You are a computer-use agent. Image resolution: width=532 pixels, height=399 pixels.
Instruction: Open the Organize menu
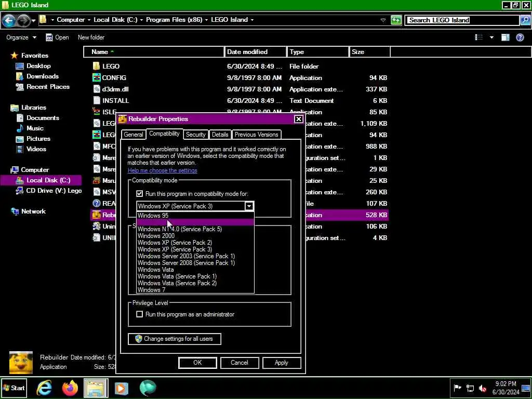click(x=21, y=37)
